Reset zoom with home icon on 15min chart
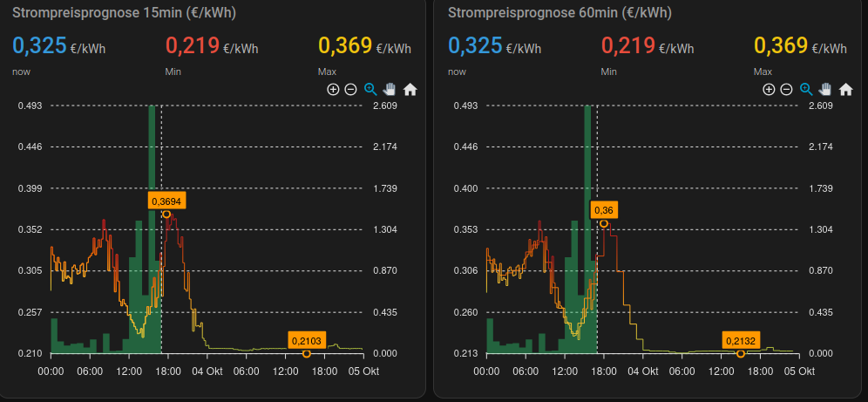This screenshot has height=402, width=868. (x=410, y=89)
